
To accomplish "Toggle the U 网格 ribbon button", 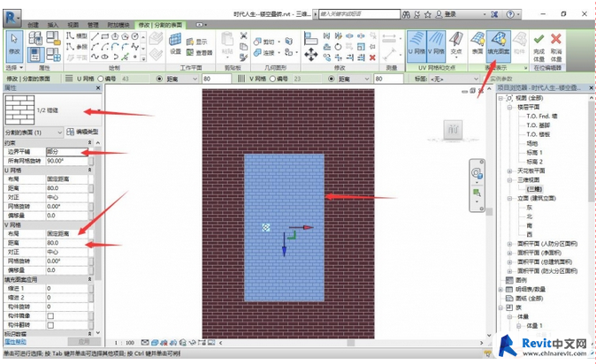I will pos(416,46).
